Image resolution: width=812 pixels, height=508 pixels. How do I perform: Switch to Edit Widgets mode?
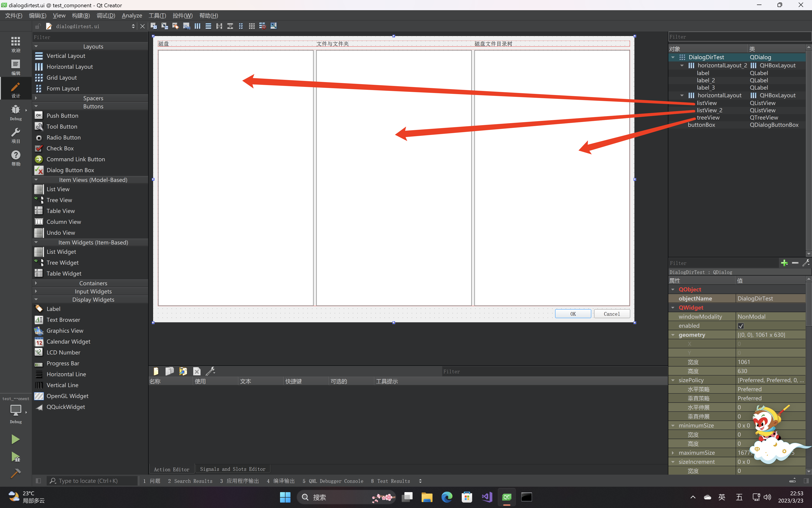point(154,26)
